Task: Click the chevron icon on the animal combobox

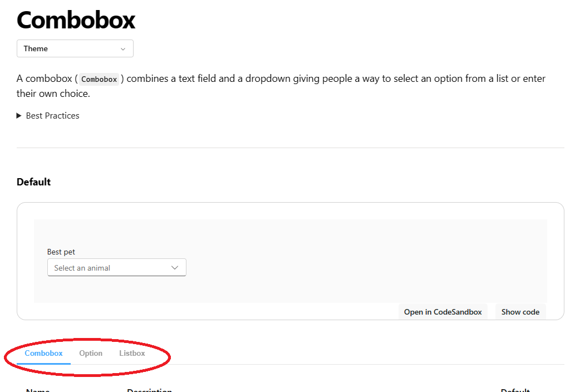Action: pyautogui.click(x=174, y=267)
